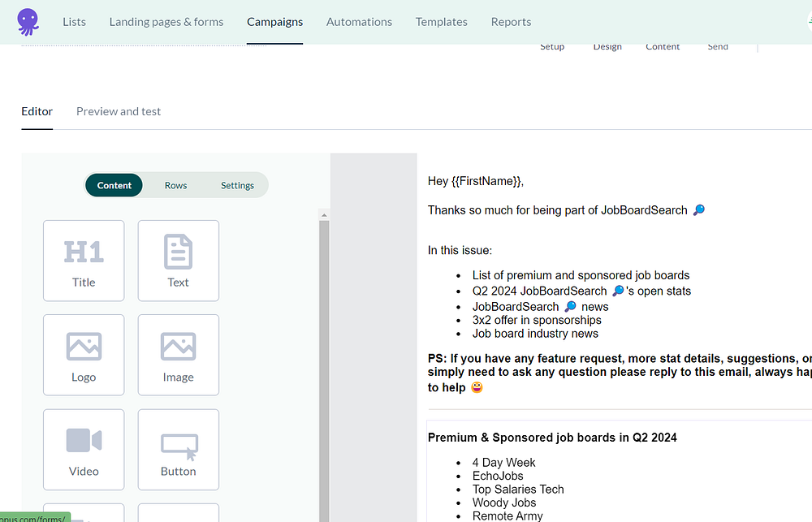
Task: Select the Text content block
Action: point(178,261)
